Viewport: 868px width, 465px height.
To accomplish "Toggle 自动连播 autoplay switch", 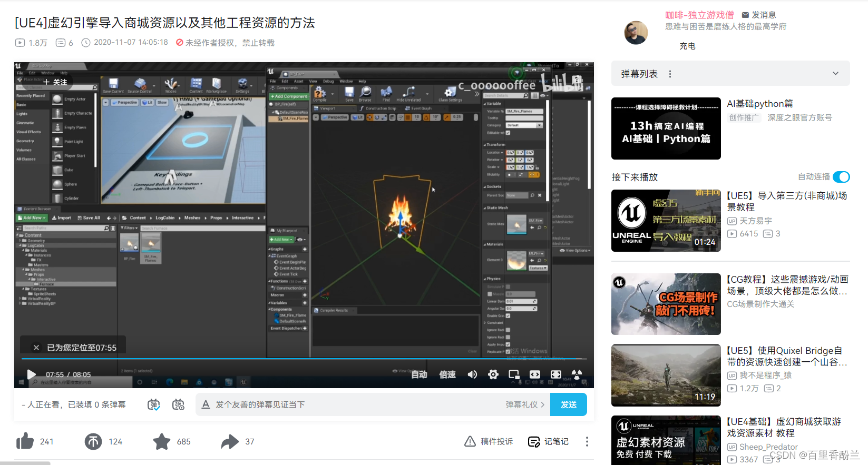I will (x=841, y=177).
